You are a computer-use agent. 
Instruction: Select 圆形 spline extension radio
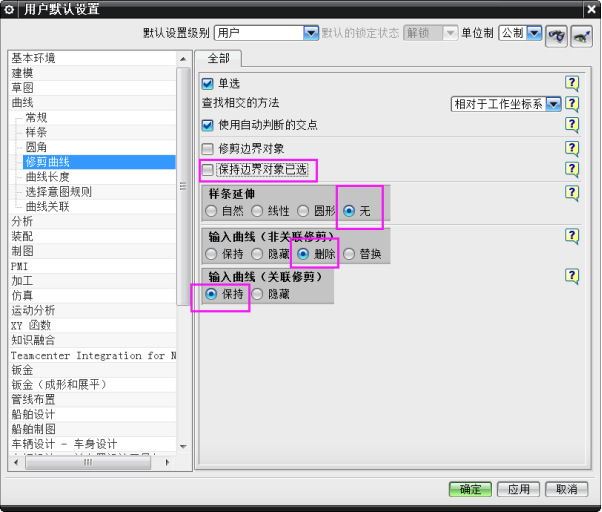pos(303,211)
